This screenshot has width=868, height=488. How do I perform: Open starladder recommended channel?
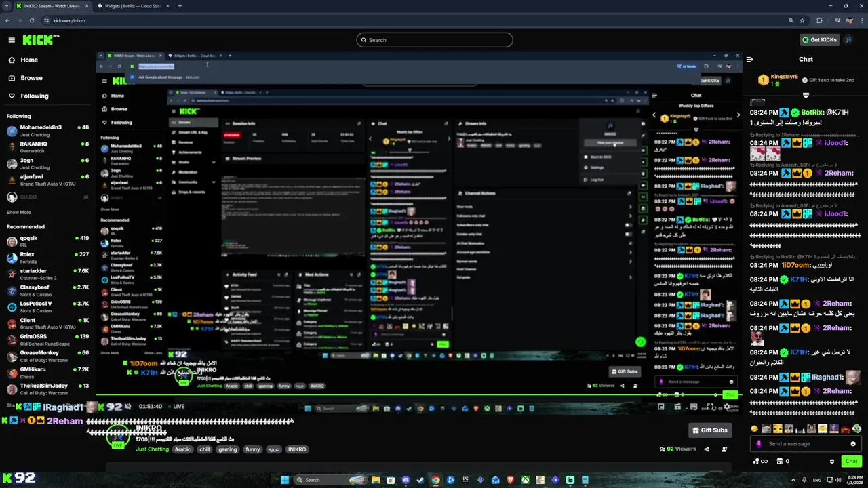47,274
